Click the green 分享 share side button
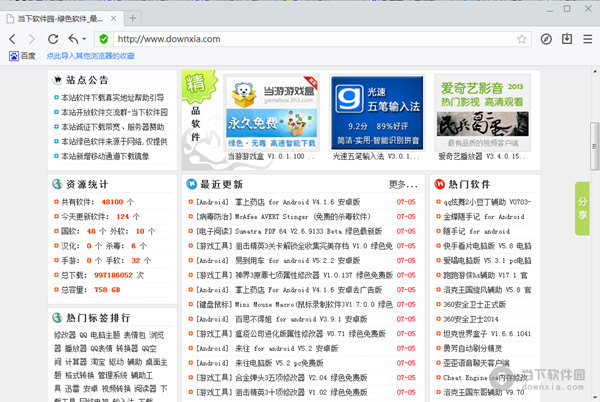600x402 pixels. (x=584, y=206)
